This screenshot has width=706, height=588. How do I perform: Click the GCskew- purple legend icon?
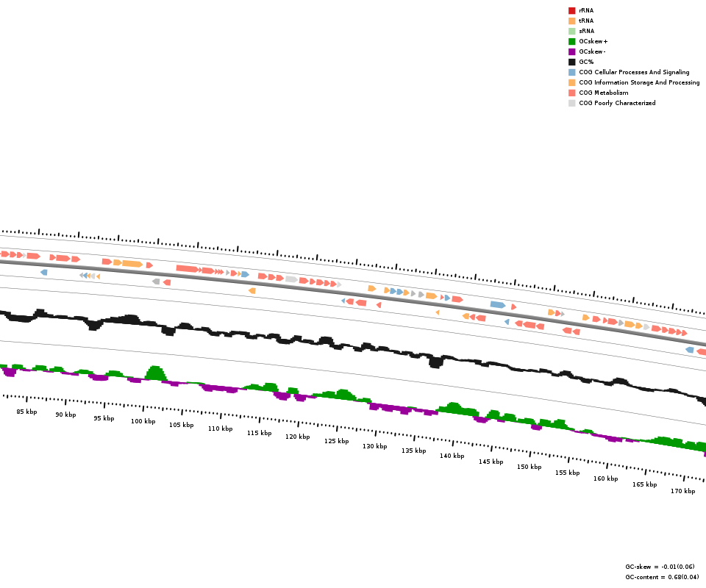571,51
